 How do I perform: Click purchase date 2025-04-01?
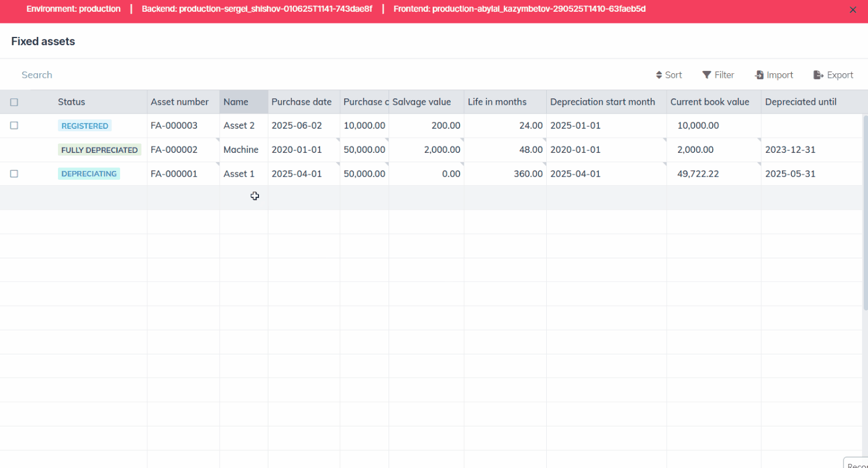(x=297, y=173)
